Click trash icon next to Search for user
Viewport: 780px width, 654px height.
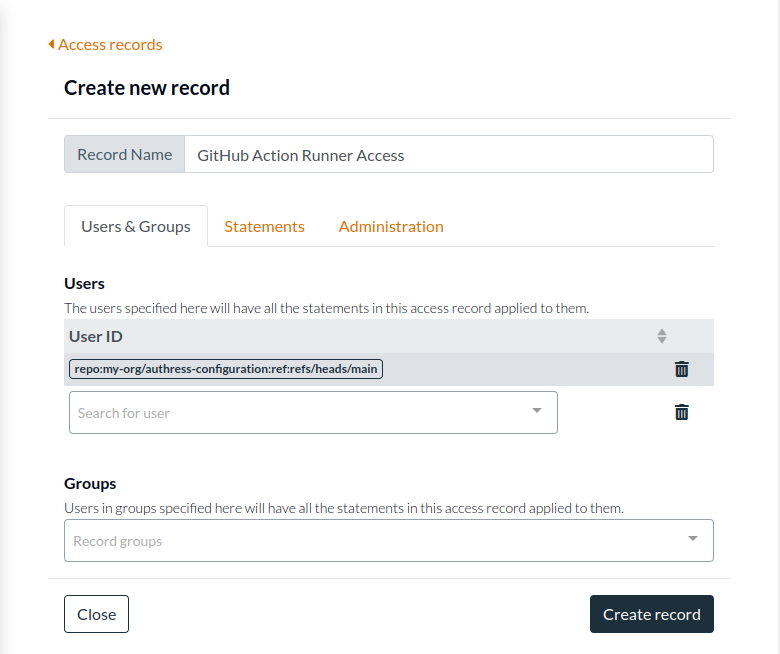681,412
